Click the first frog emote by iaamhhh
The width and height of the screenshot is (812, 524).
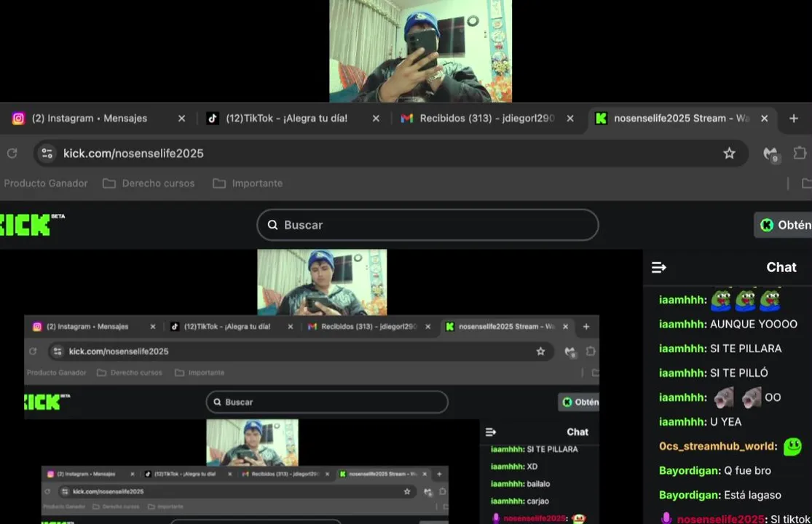[721, 300]
